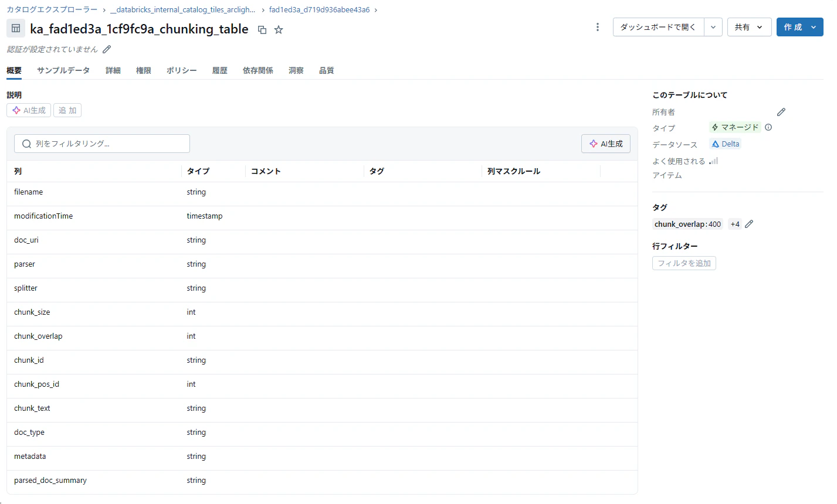
Task: Generate column comments with the AI生成 sparkle button
Action: point(605,144)
